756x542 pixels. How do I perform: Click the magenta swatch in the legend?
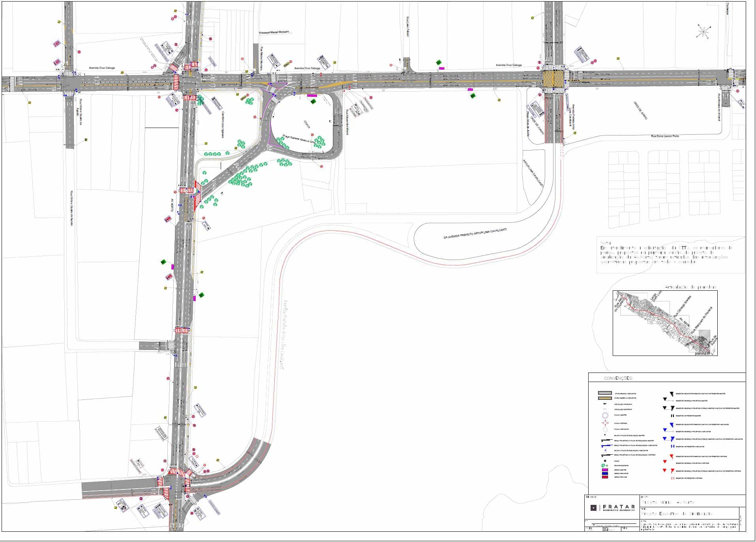pyautogui.click(x=604, y=470)
